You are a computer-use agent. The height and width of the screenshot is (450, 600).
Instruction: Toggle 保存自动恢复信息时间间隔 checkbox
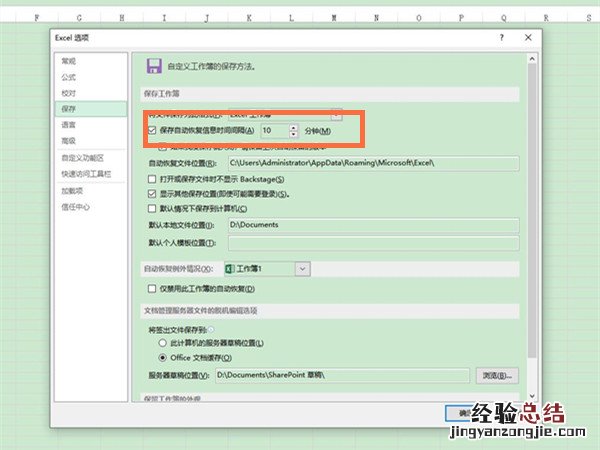[152, 131]
